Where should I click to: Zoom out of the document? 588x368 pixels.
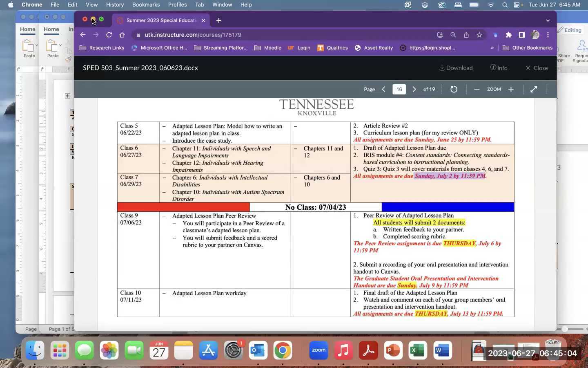(x=477, y=89)
